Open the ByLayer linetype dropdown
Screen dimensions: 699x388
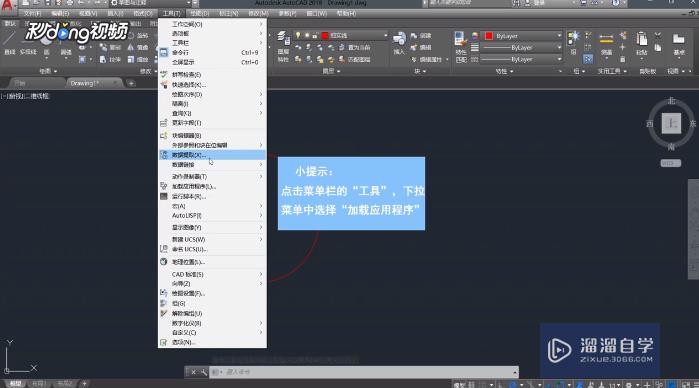559,59
